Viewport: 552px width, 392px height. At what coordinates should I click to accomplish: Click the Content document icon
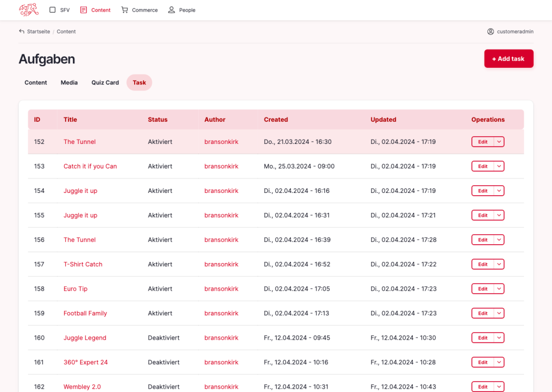click(83, 10)
